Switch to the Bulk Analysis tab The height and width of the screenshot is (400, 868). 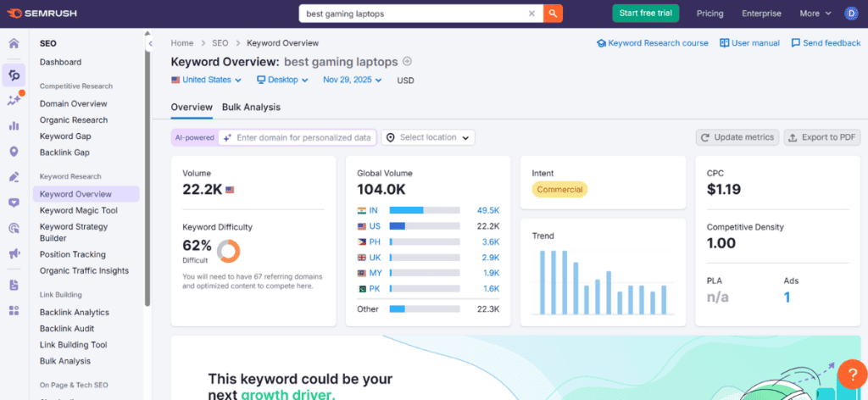point(251,108)
